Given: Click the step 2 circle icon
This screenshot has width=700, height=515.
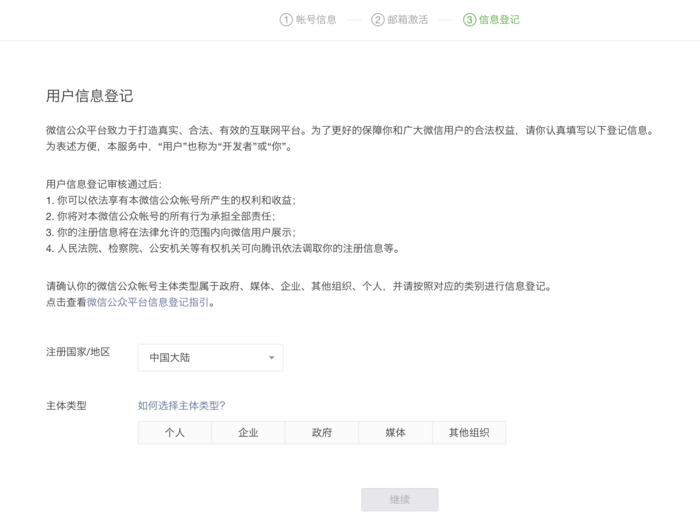Looking at the screenshot, I should pos(378,20).
